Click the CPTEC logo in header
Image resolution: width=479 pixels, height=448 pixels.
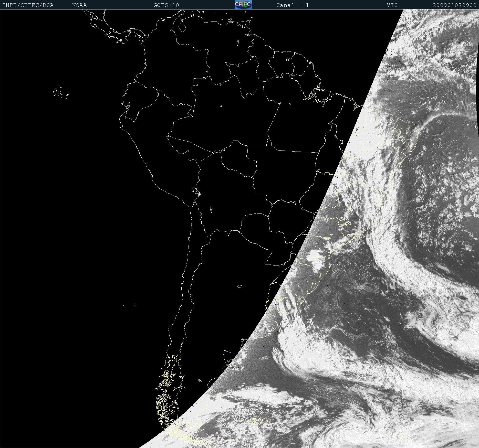(x=243, y=5)
